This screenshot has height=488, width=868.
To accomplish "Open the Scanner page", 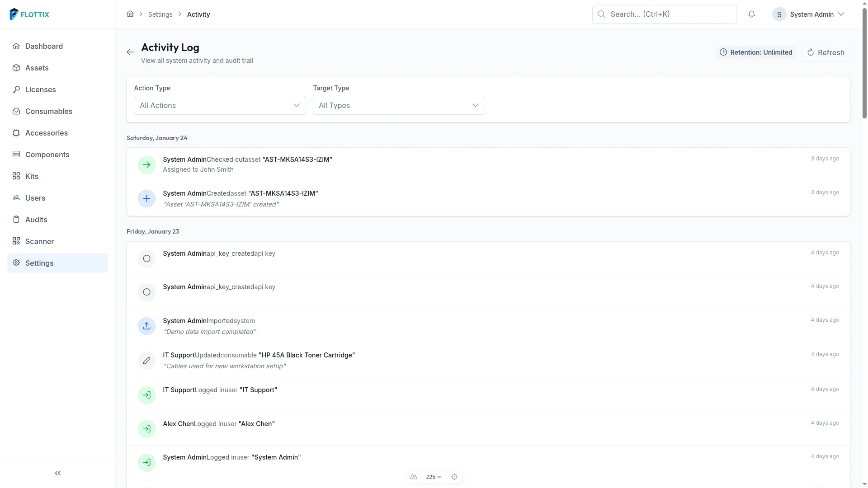I will coord(39,241).
